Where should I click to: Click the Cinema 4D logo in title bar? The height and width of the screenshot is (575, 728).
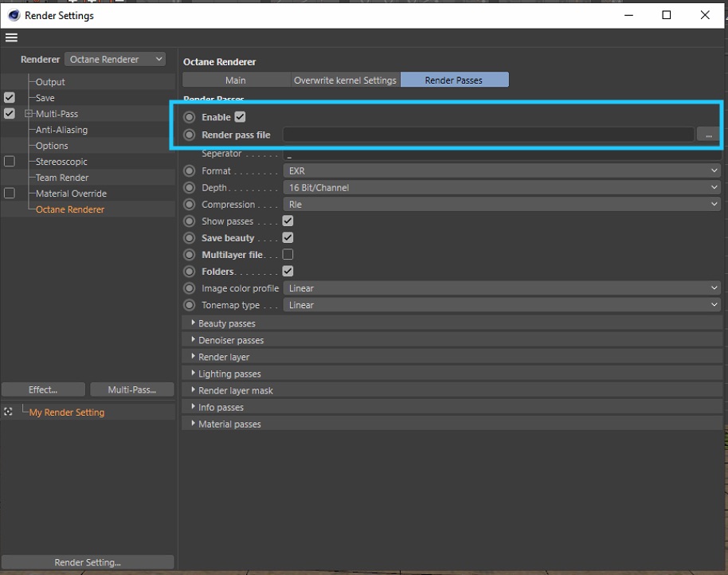tap(14, 15)
